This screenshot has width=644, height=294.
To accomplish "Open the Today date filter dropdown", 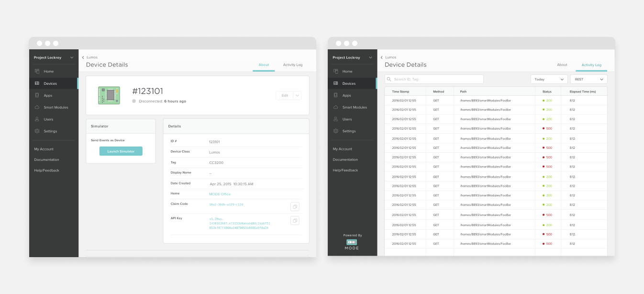I will point(549,79).
